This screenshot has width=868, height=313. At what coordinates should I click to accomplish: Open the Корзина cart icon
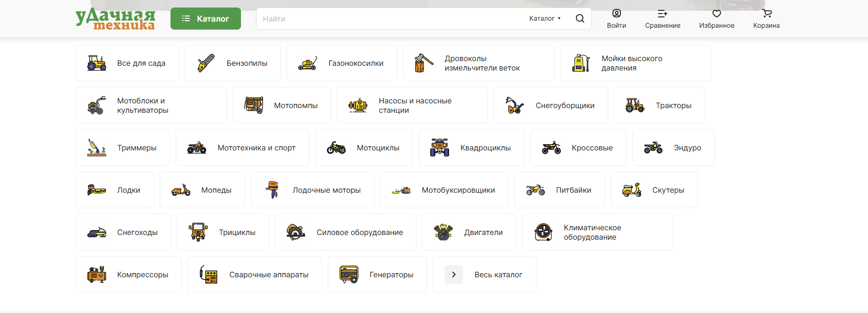(767, 13)
